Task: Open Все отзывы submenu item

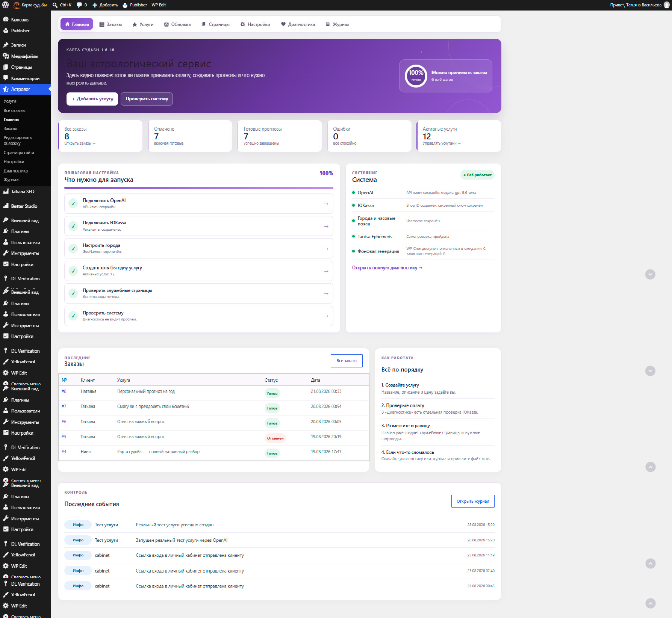Action: tap(15, 110)
